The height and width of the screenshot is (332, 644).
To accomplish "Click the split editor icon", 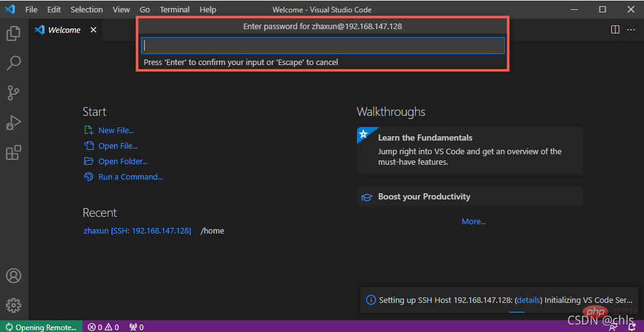I will [615, 30].
